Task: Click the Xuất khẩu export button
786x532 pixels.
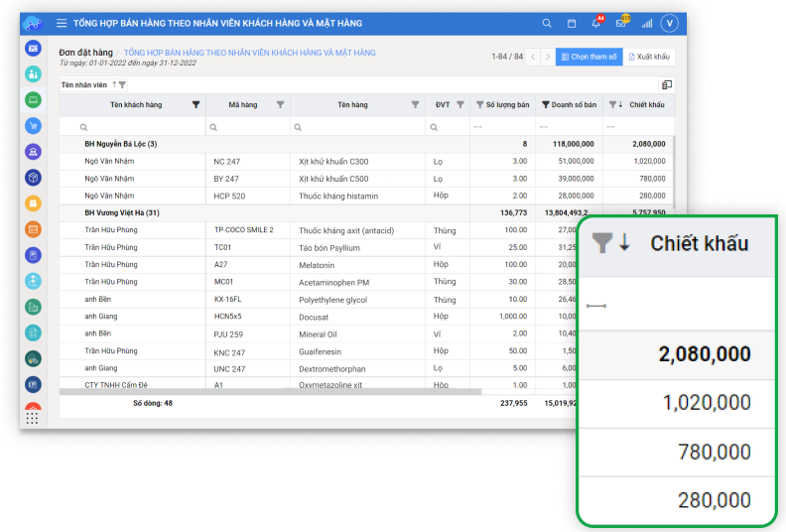Action: 650,57
